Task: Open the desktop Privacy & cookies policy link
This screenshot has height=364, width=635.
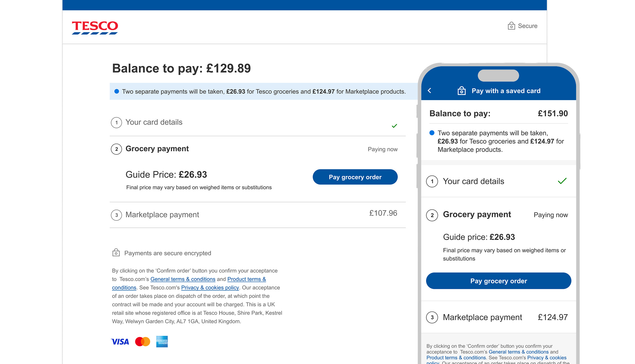Action: coord(210,288)
